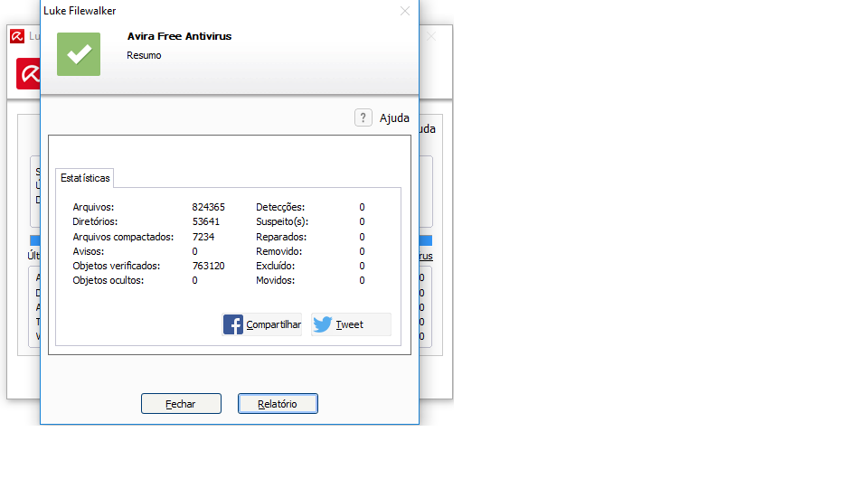Click the Resumo subtitle text
Image resolution: width=868 pixels, height=488 pixels.
tap(144, 55)
